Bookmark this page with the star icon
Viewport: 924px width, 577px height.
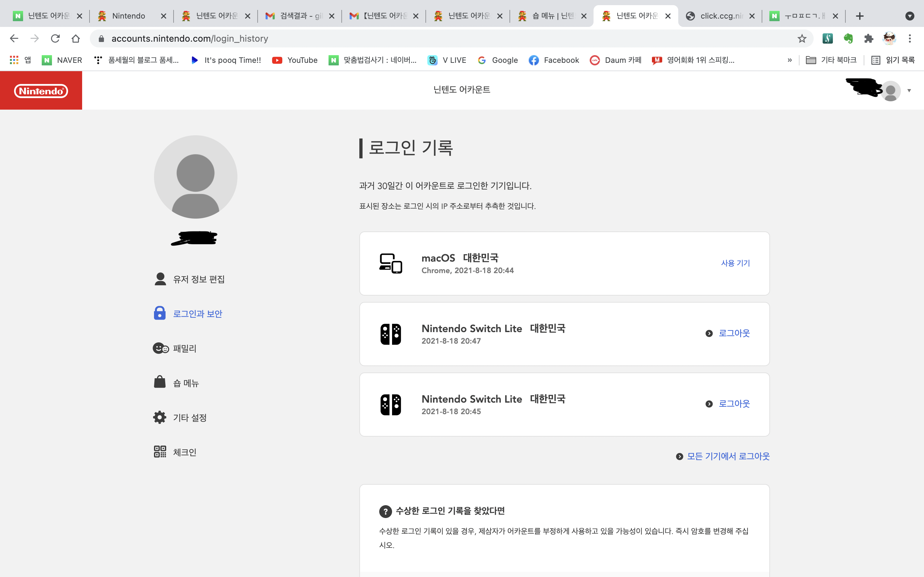[x=801, y=38]
